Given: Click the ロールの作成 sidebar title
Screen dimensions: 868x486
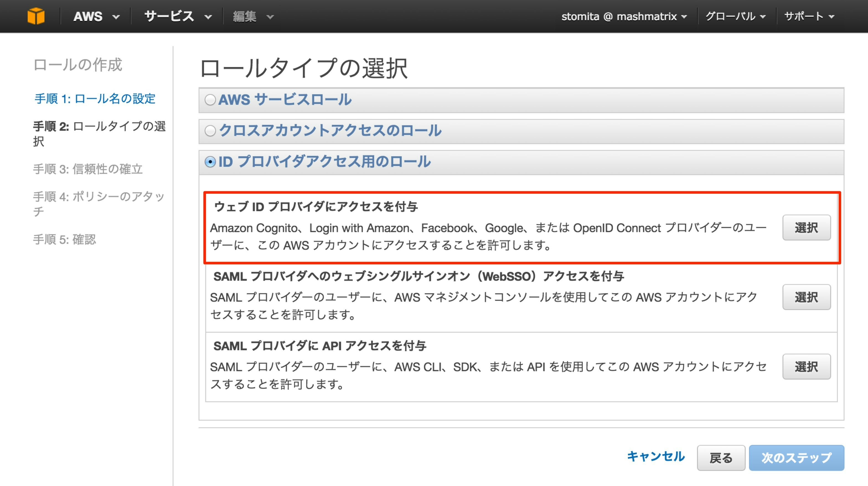Looking at the screenshot, I should click(x=77, y=65).
